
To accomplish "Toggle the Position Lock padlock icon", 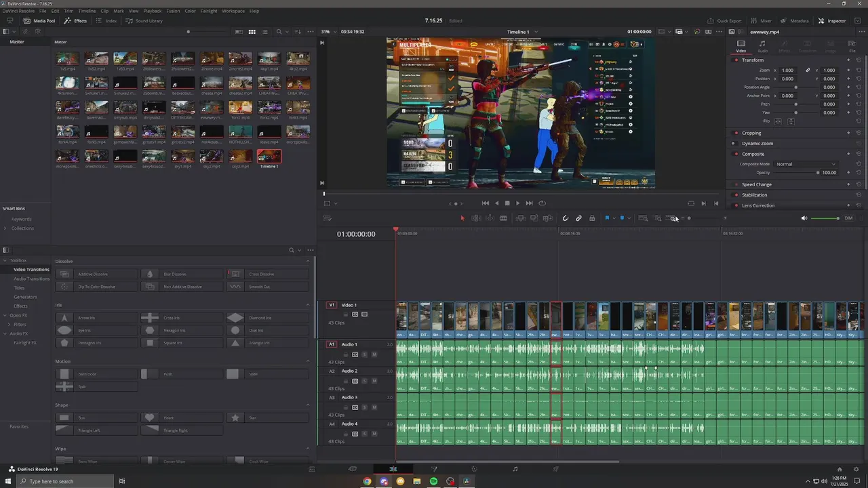I will click(x=592, y=218).
